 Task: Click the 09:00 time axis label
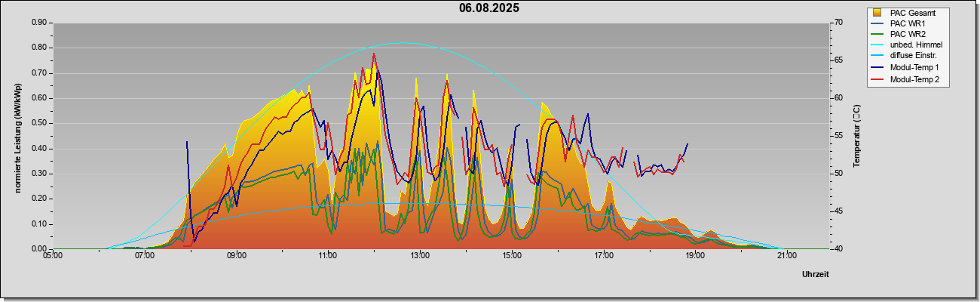[236, 256]
